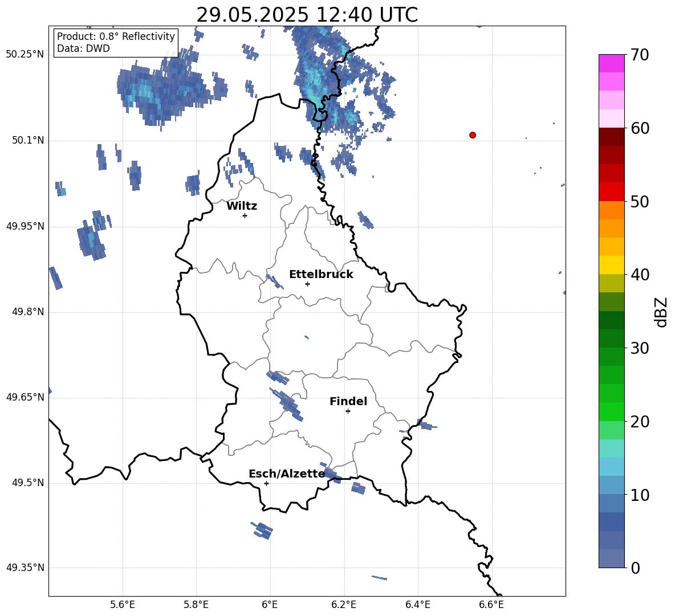Click the yellow colorbar segment near 40
675x616 pixels.
coord(612,265)
